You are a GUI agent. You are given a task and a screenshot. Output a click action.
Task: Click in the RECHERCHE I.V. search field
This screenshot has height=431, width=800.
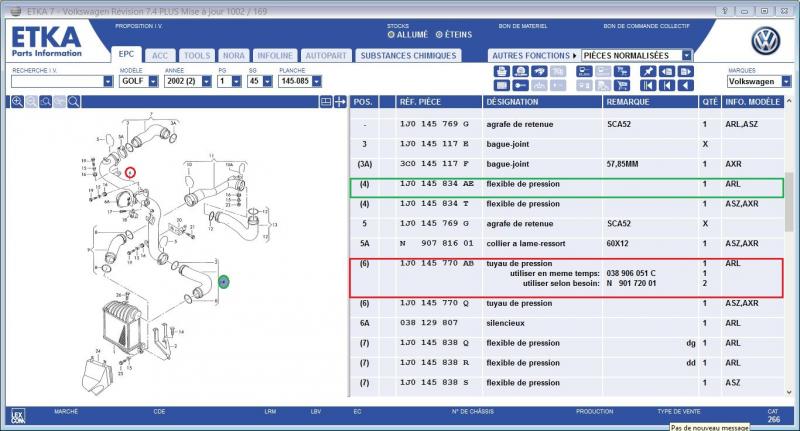pos(57,81)
